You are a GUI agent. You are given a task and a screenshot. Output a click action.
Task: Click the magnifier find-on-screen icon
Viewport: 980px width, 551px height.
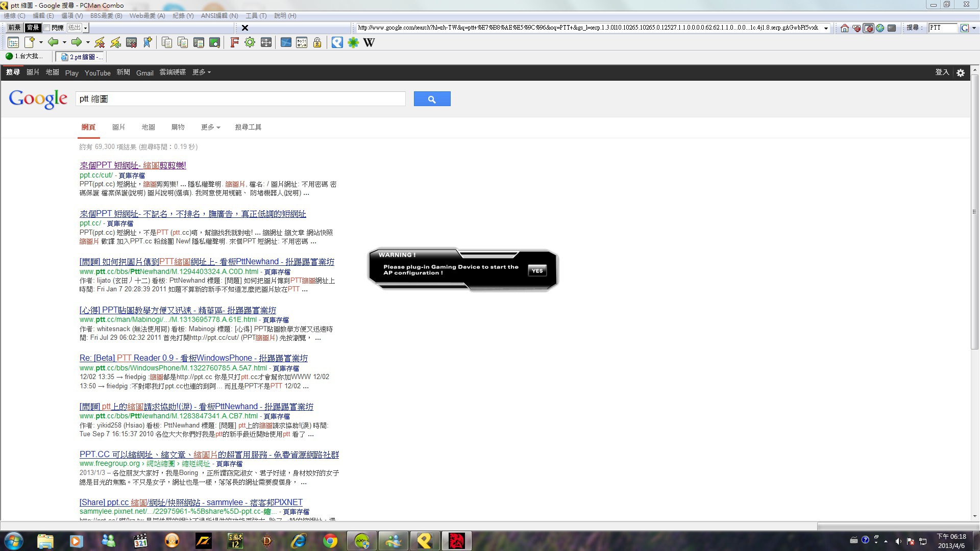[x=214, y=43]
